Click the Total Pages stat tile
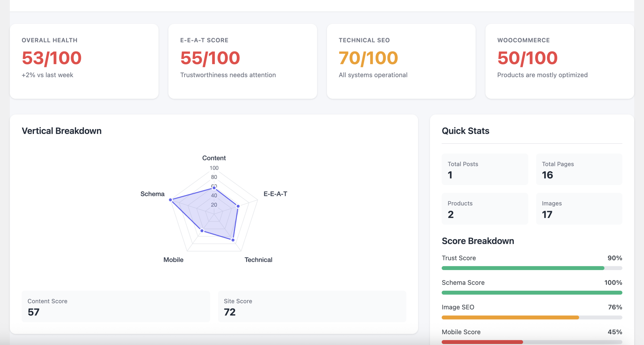The image size is (644, 345). point(579,169)
